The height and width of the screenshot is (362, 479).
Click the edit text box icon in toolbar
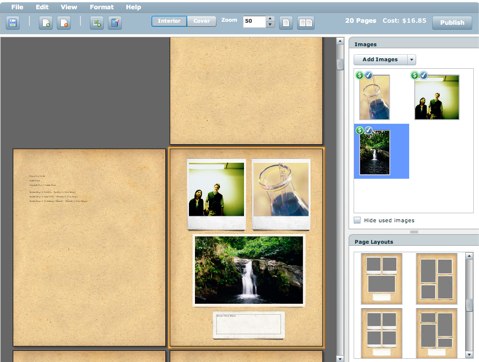click(x=115, y=23)
